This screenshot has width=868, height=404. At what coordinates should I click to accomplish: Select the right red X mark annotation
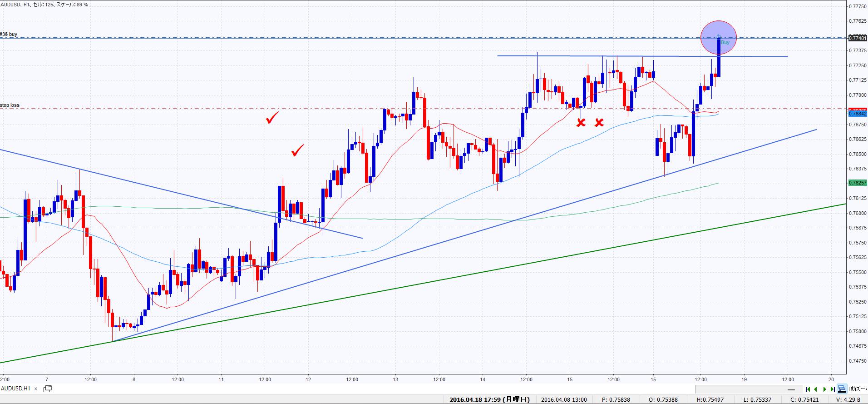(x=599, y=122)
